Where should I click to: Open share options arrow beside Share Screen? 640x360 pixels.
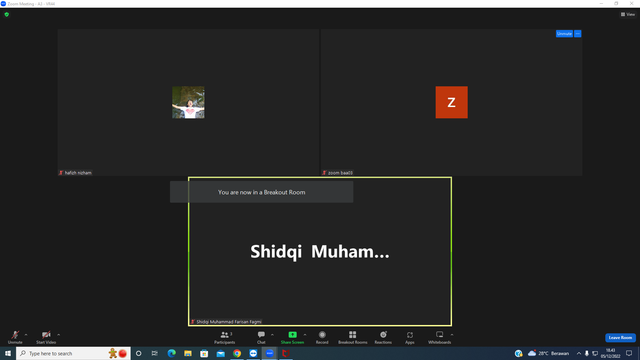click(305, 335)
